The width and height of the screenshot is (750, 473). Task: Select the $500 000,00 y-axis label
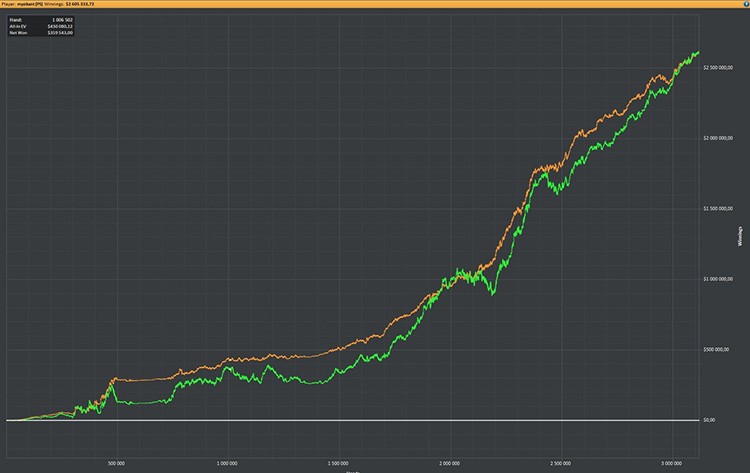(716, 349)
